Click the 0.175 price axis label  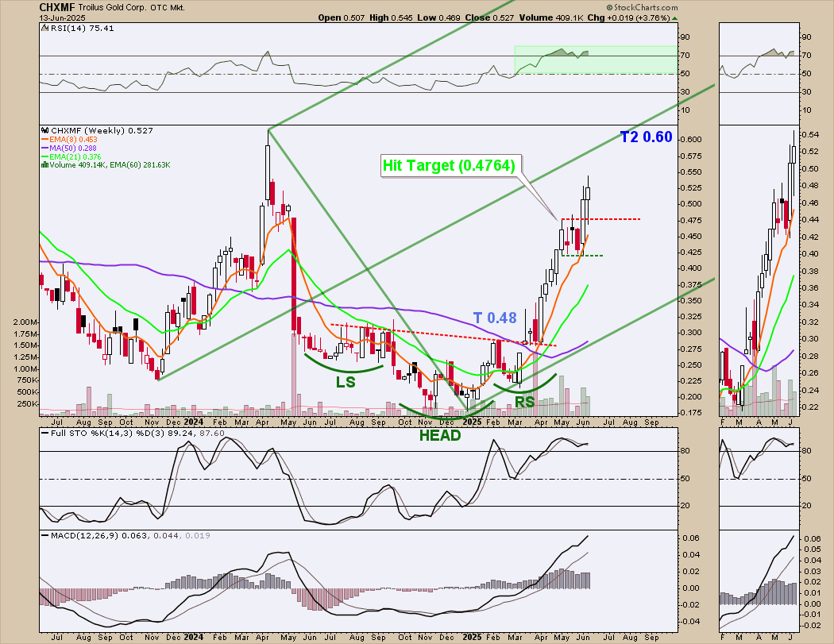692,413
